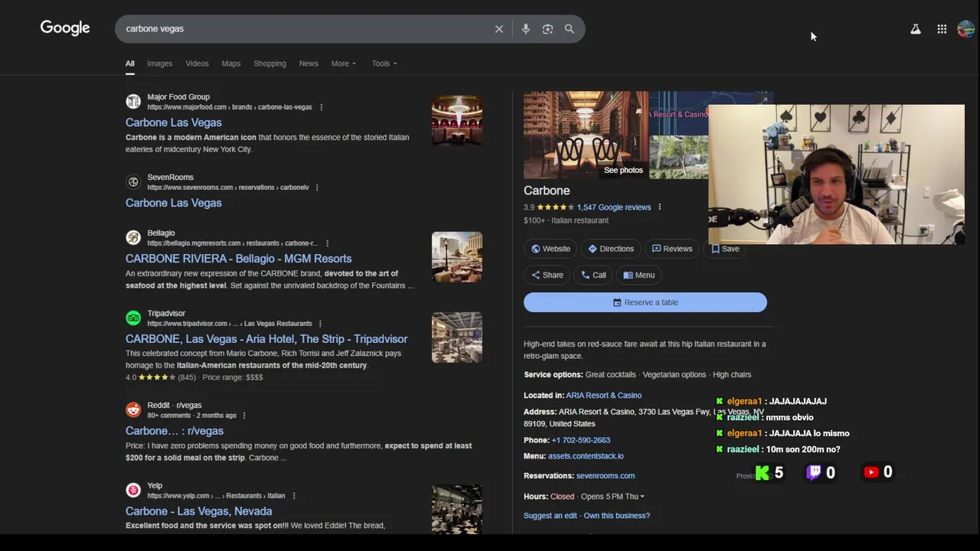980x551 pixels.
Task: Open thumbnail of Major Food Group result
Action: tap(457, 120)
